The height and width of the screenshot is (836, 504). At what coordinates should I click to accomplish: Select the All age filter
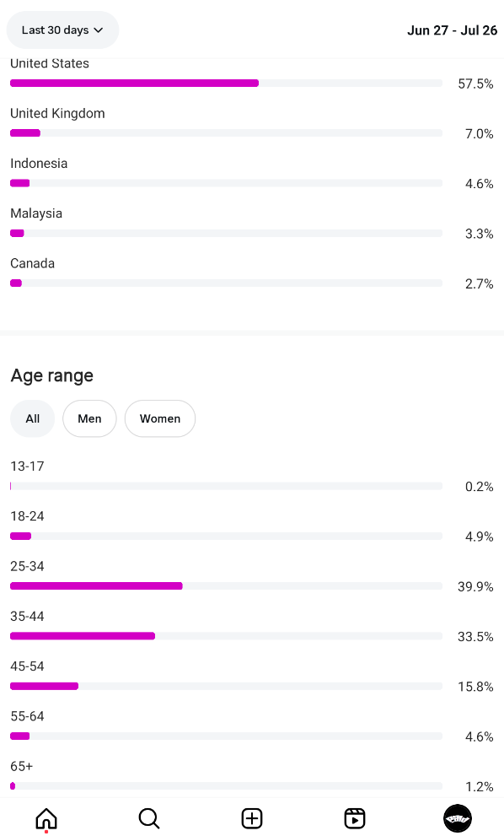pyautogui.click(x=33, y=418)
